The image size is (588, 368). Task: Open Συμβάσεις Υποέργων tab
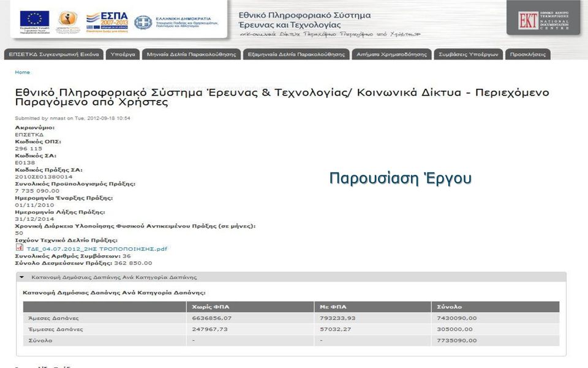coord(469,55)
